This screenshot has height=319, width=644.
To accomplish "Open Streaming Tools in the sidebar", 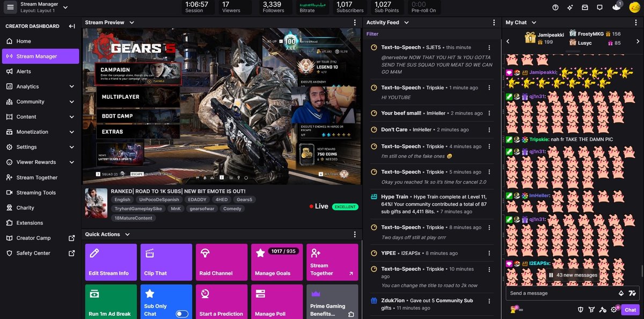I will coord(40,193).
